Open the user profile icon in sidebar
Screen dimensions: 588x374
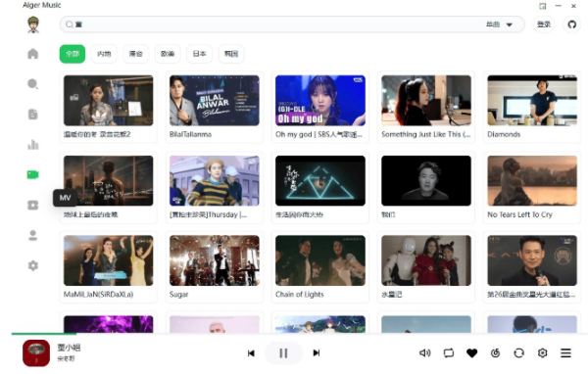tap(33, 235)
